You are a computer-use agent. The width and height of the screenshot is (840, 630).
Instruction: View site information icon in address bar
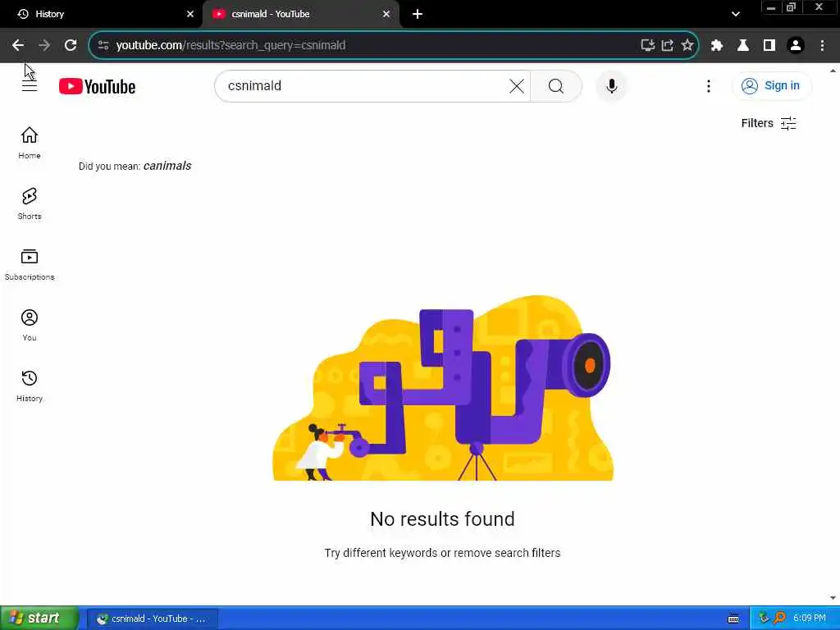(x=103, y=46)
